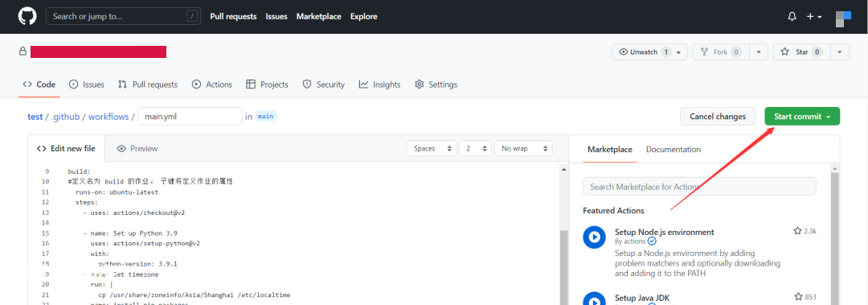Screen dimensions: 868x305
Task: Click the build: code line
Action: [x=79, y=171]
